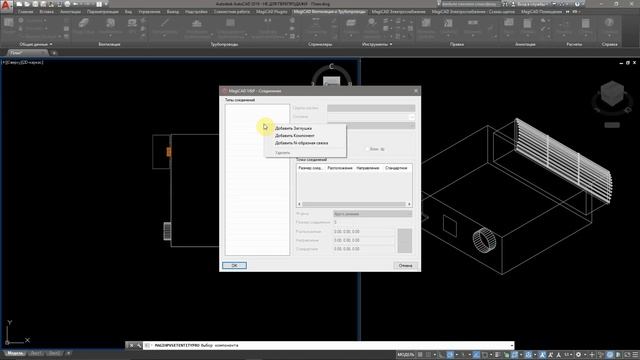Click the 3D ViewCube in right viewport
Viewport: 640px width, 360px height.
(x=612, y=93)
